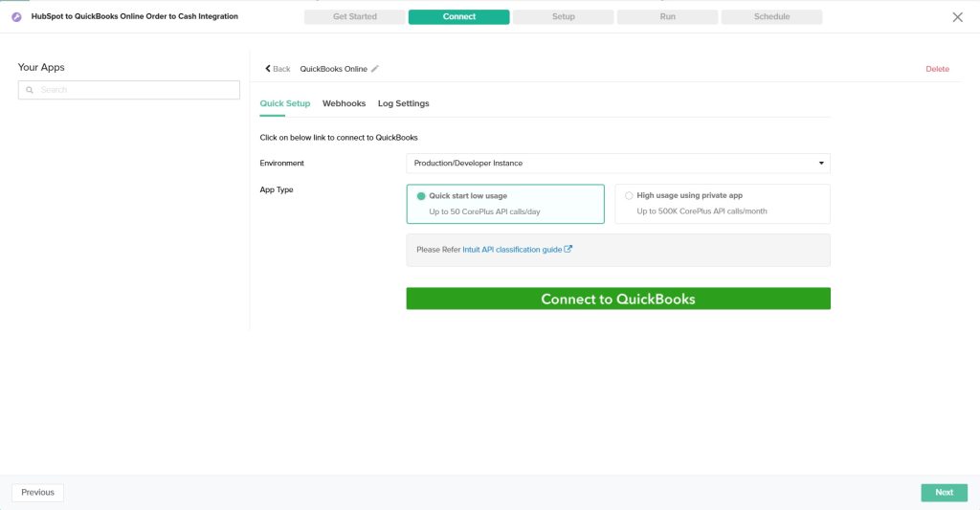Close the integration wizard with X
This screenshot has height=510, width=980.
[957, 17]
